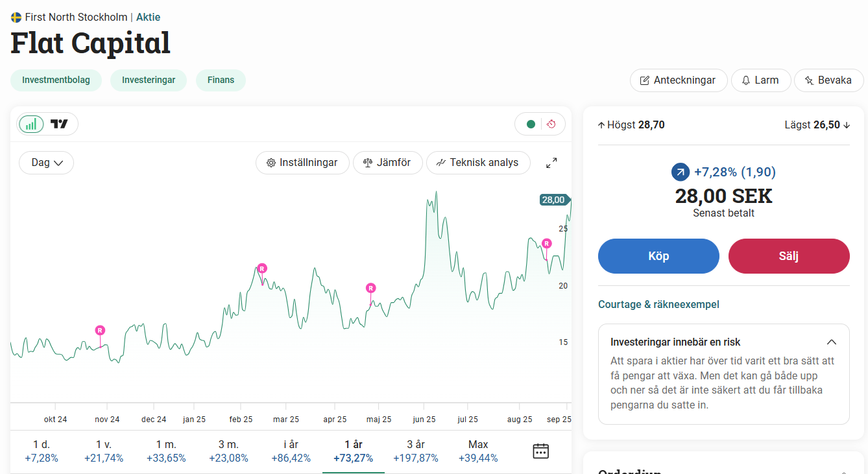Image resolution: width=868 pixels, height=474 pixels.
Task: Open Inställningar chart settings
Action: click(302, 163)
